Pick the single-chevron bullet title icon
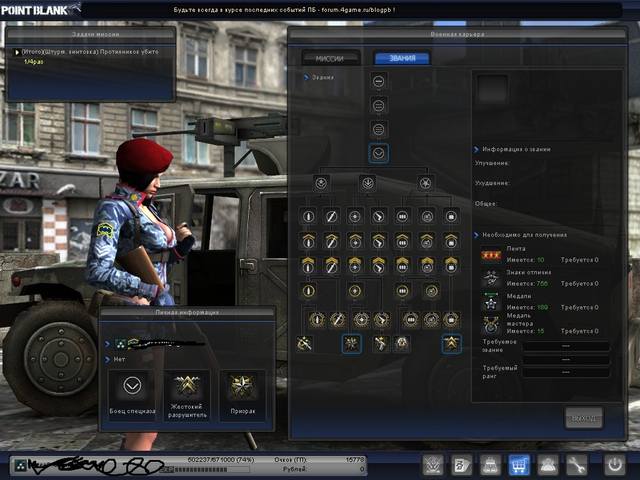Screen dimensions: 640x480 pos(308,241)
